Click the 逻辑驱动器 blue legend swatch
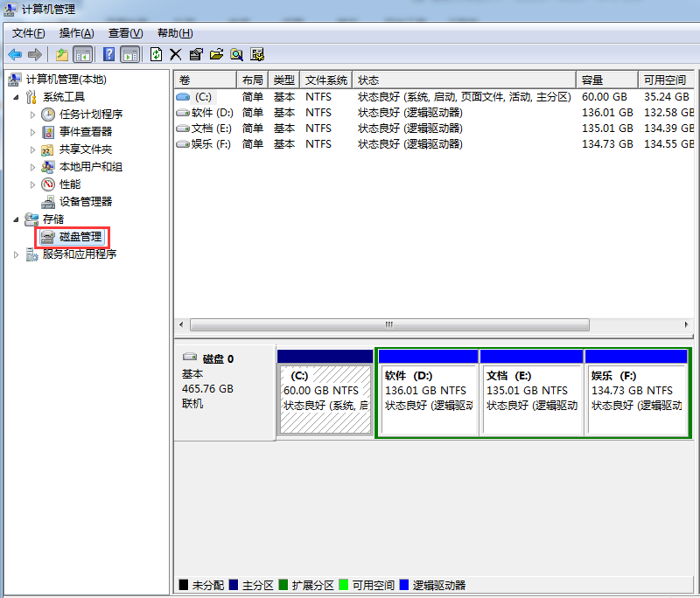 click(404, 585)
